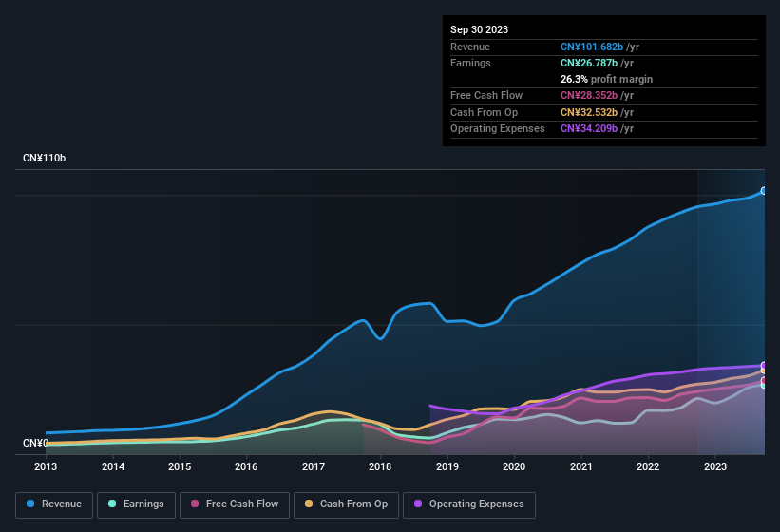Click the Operating Expenses purple endpoint marker
Image resolution: width=780 pixels, height=532 pixels.
pos(764,366)
